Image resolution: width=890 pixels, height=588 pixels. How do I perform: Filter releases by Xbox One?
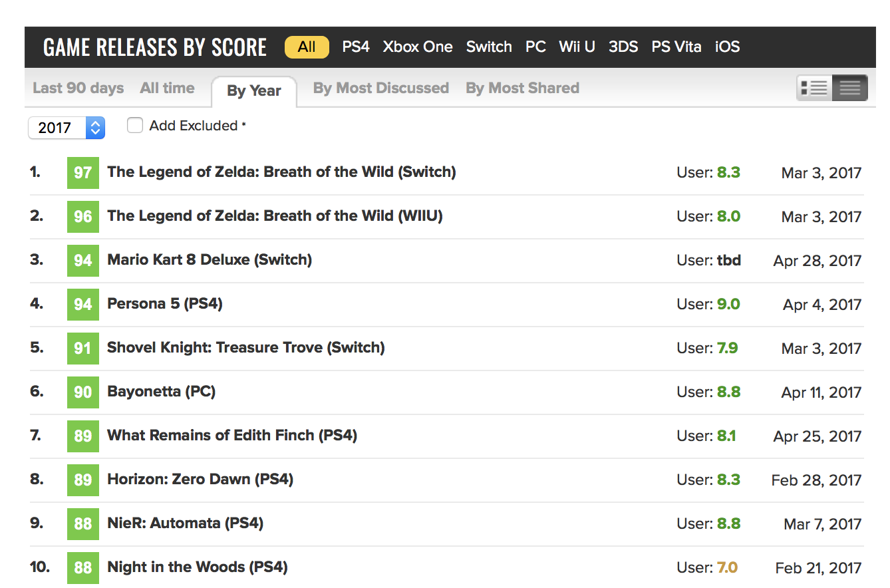[418, 47]
